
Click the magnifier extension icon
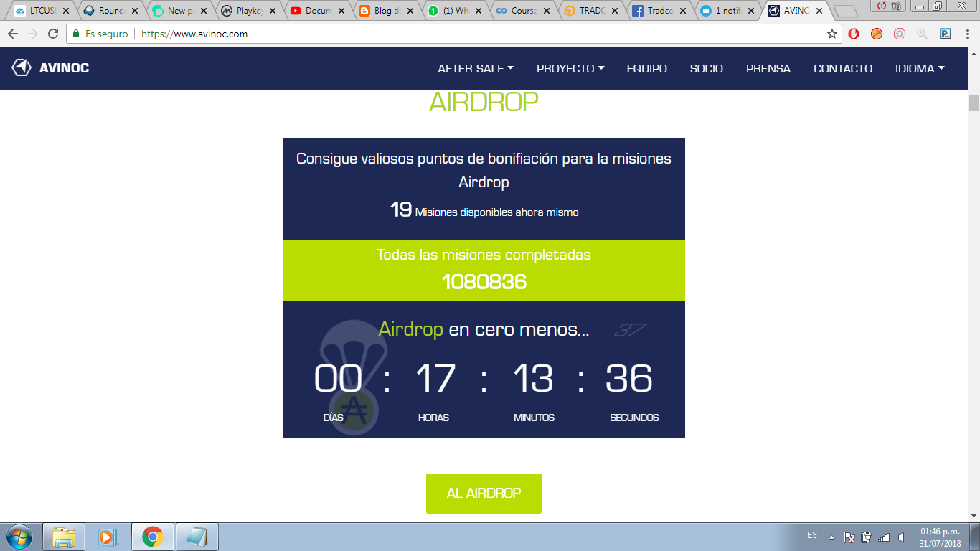[923, 34]
